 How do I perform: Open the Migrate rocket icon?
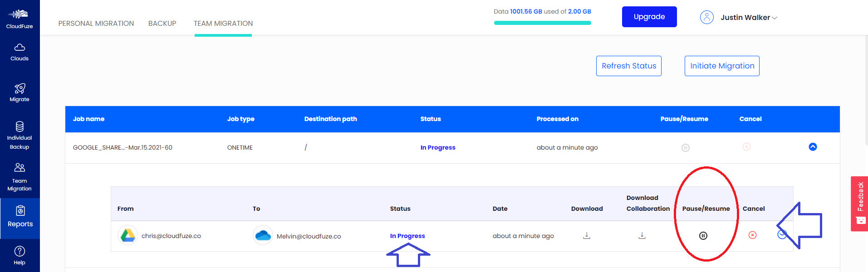pos(20,92)
